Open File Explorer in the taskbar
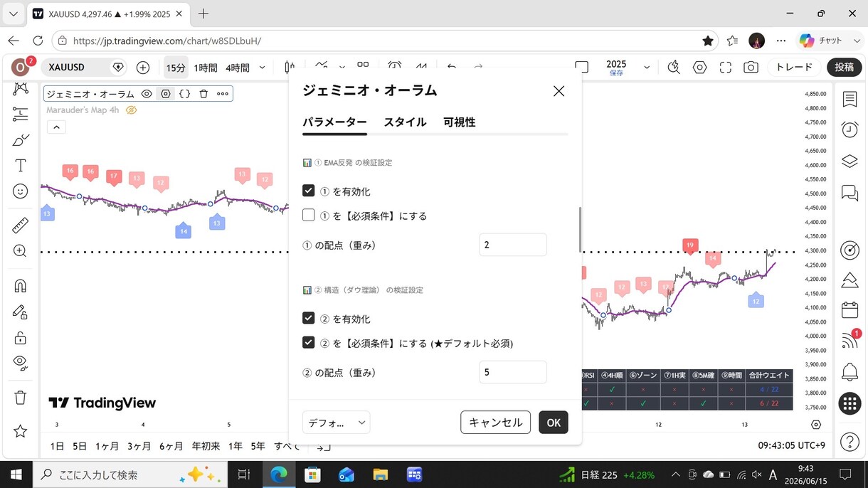Image resolution: width=868 pixels, height=488 pixels. pyautogui.click(x=380, y=474)
